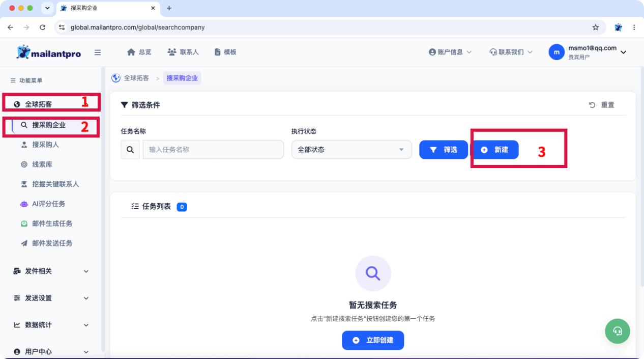Open 线索库 in sidebar
The image size is (644, 359).
click(x=42, y=164)
